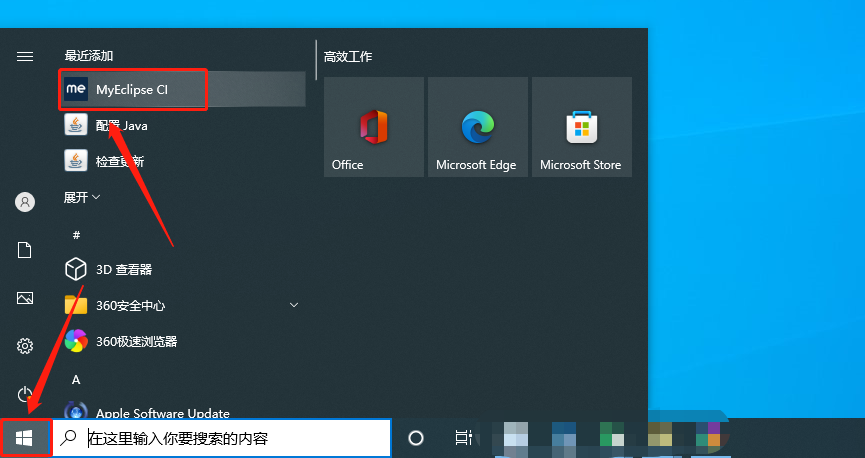
Task: Open Apple Software Update
Action: [182, 411]
